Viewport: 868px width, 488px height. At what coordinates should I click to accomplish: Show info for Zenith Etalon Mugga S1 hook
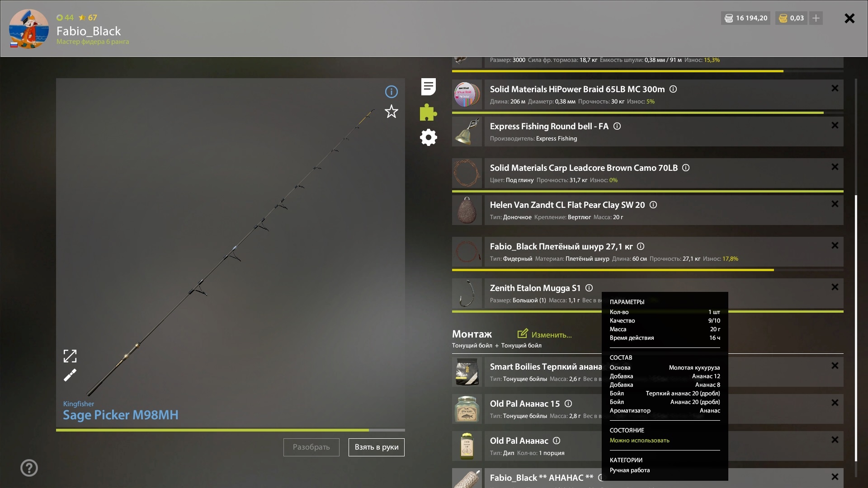point(589,288)
